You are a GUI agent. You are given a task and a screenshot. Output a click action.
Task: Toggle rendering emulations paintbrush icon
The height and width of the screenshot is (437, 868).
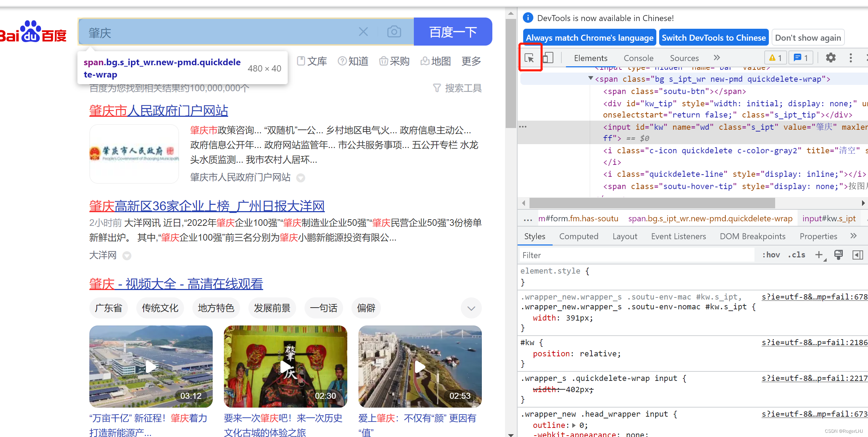point(838,255)
